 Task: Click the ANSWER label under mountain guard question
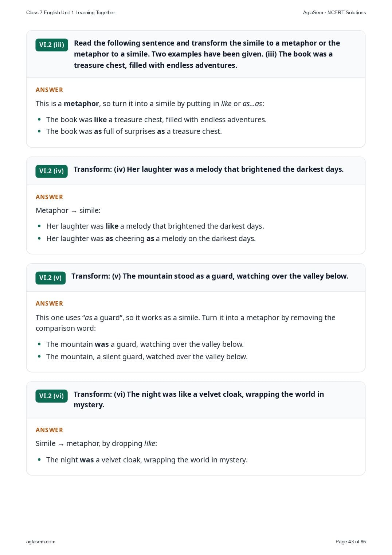[50, 303]
